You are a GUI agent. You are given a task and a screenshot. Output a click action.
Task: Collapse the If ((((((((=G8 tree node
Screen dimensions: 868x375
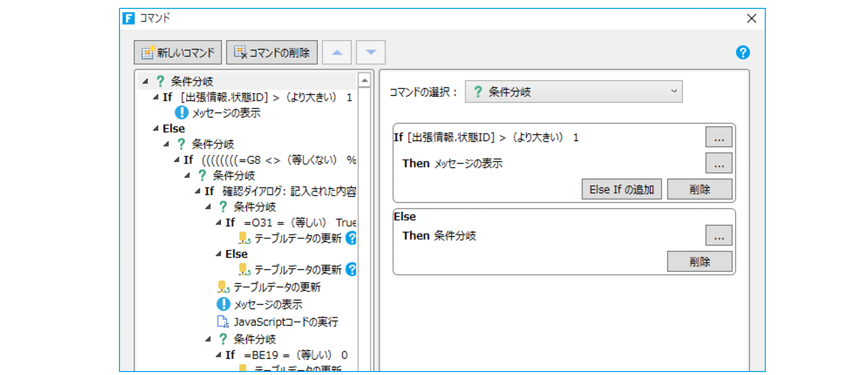[x=177, y=160]
